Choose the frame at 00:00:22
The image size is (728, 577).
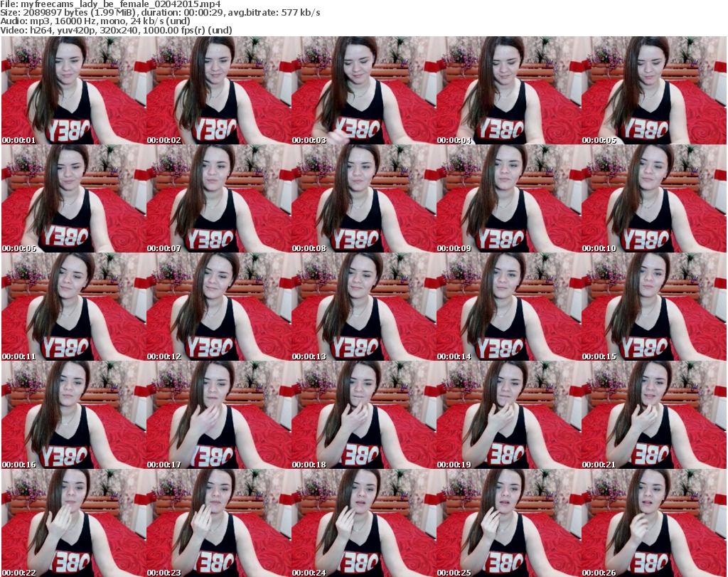coord(73,523)
